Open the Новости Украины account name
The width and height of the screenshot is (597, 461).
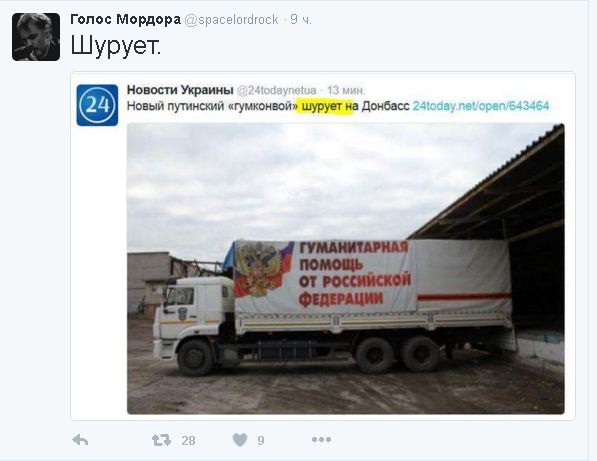pyautogui.click(x=180, y=90)
